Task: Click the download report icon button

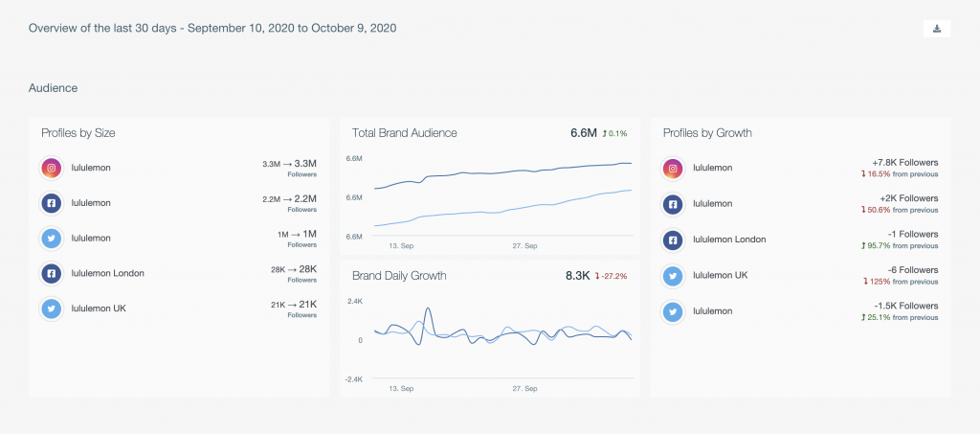Action: pyautogui.click(x=936, y=29)
